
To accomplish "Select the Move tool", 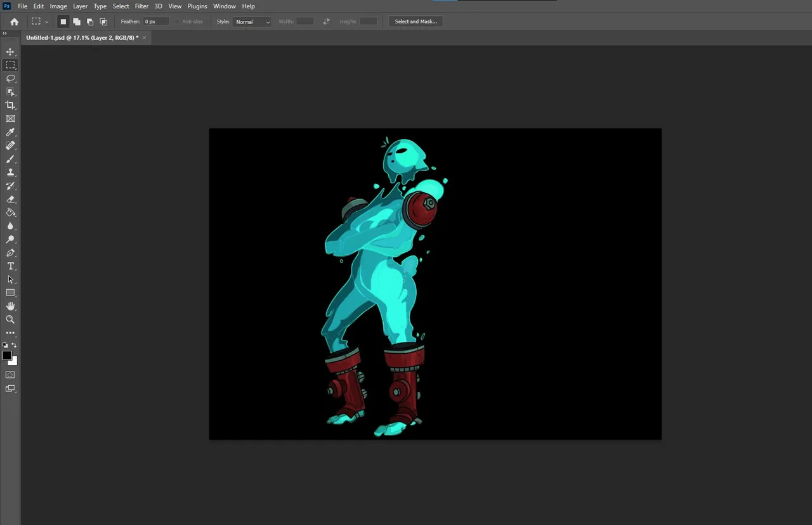I will pos(10,52).
